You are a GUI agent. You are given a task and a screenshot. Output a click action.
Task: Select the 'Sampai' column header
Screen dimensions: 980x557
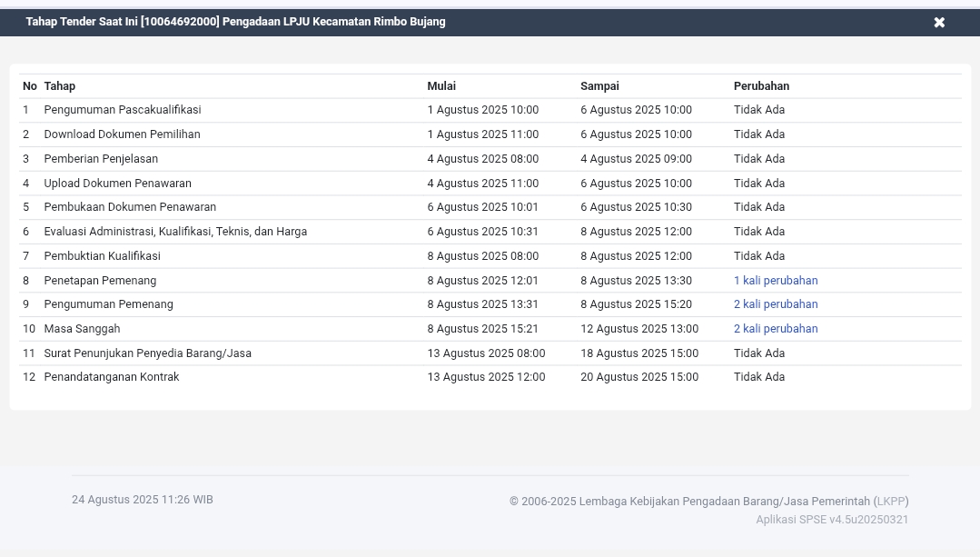point(599,85)
